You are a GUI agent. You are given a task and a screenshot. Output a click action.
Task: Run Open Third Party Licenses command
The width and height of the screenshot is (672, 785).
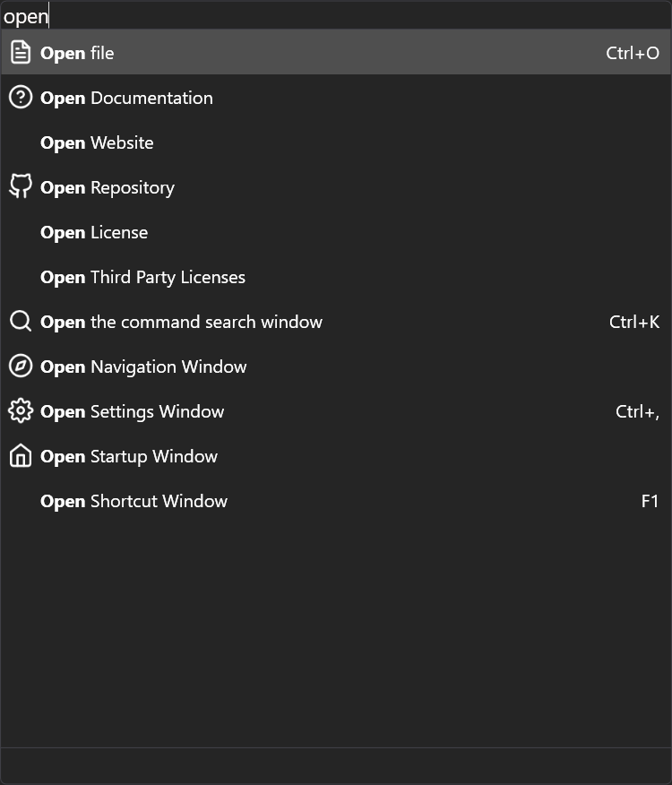coord(142,277)
